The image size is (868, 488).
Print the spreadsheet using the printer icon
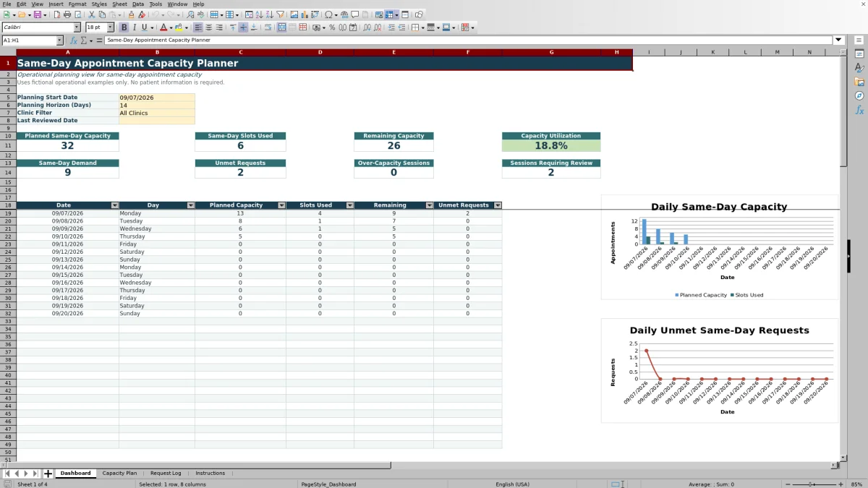pyautogui.click(x=67, y=14)
